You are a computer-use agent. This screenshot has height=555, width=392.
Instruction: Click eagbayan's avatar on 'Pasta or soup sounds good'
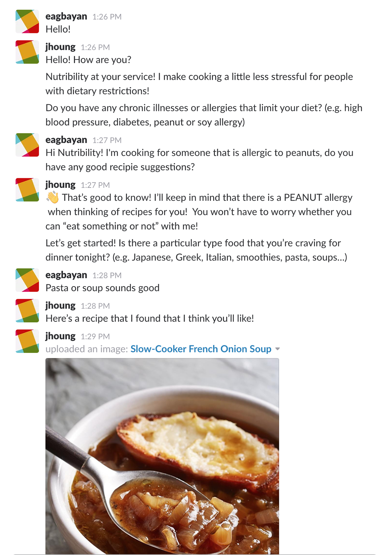27,280
